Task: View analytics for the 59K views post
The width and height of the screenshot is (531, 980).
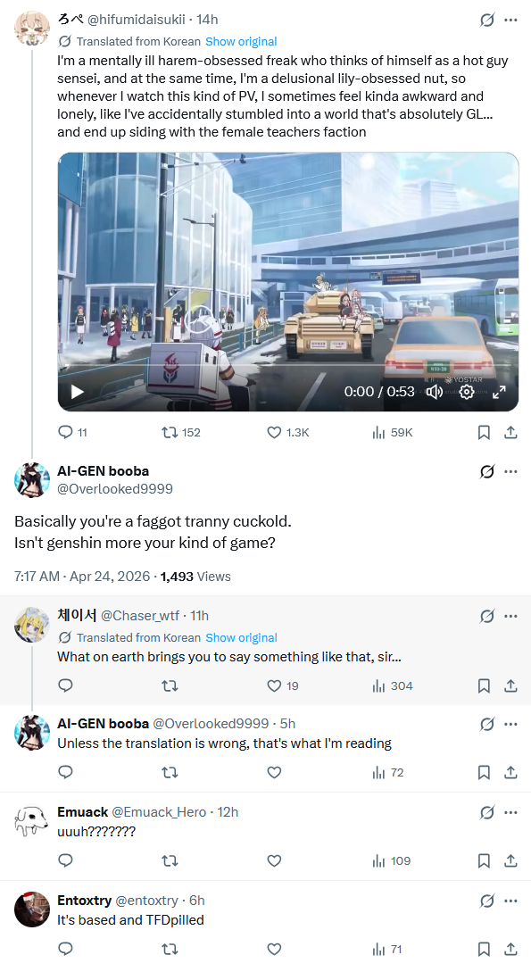Action: click(x=393, y=433)
